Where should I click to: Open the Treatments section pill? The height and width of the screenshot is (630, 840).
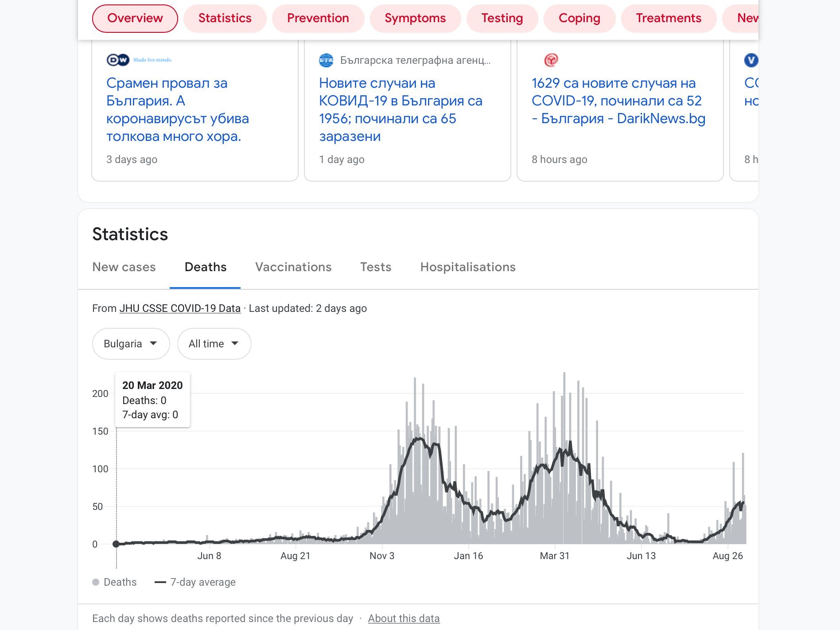pyautogui.click(x=668, y=18)
